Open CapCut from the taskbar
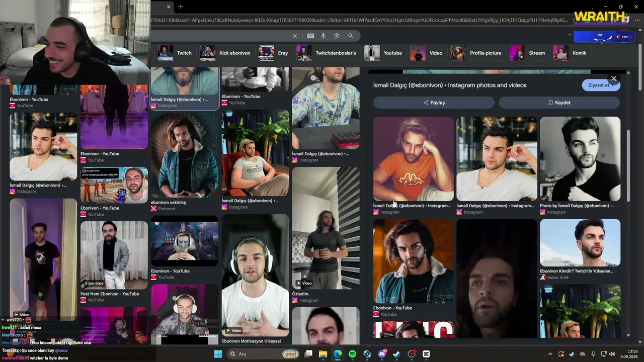The height and width of the screenshot is (362, 644). click(x=426, y=354)
